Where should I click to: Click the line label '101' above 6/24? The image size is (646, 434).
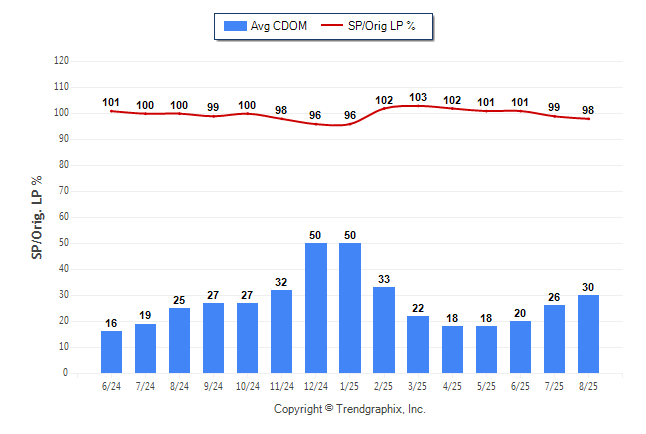[x=111, y=102]
